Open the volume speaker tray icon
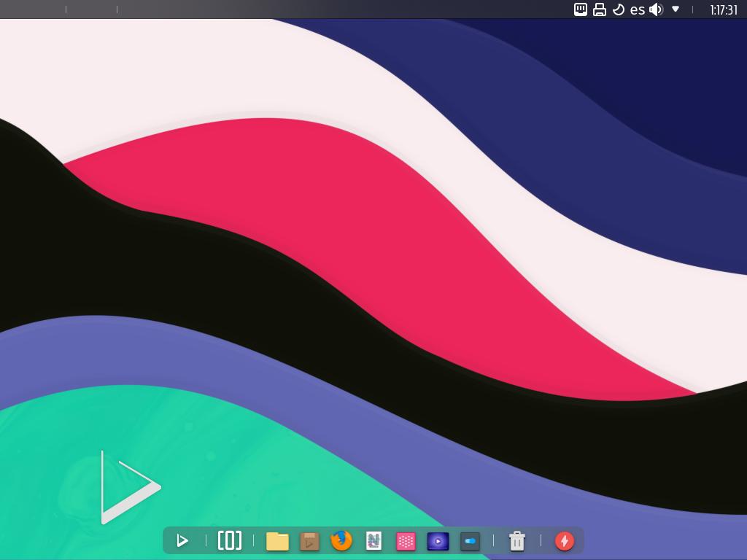Viewport: 747px width, 560px height. tap(656, 9)
